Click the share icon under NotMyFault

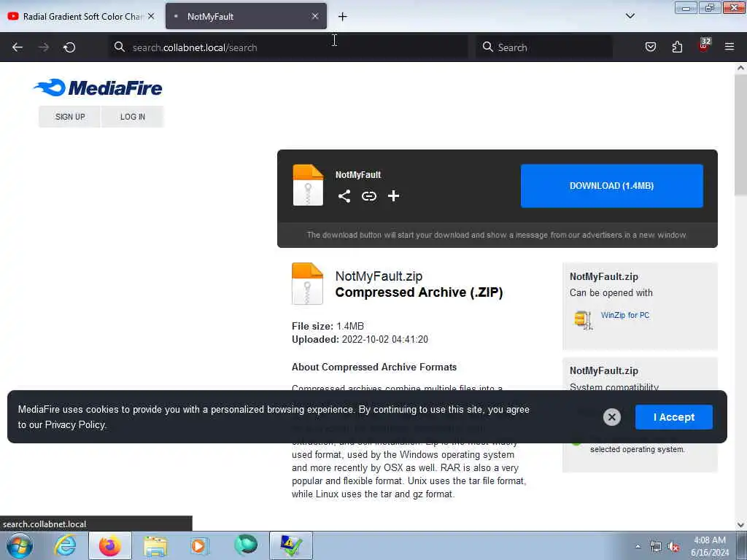[x=344, y=196]
